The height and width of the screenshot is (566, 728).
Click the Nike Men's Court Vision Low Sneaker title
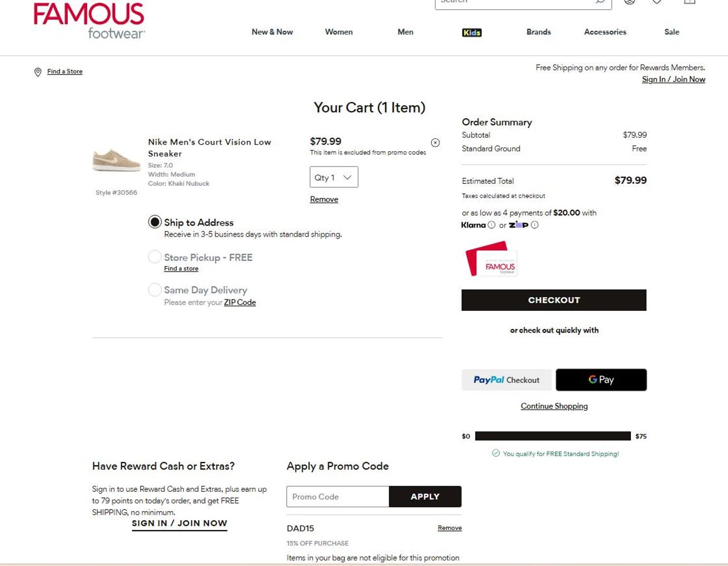point(210,147)
